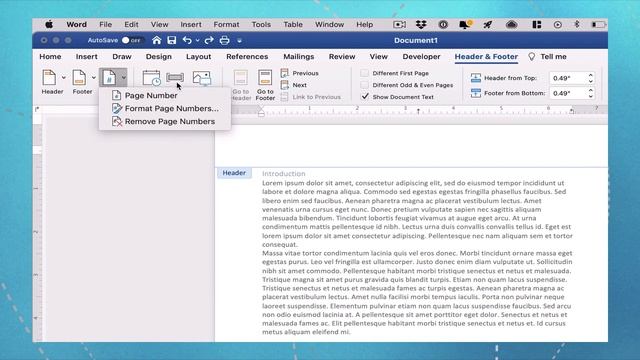
Task: Open the Format menu in menu bar
Action: [226, 24]
